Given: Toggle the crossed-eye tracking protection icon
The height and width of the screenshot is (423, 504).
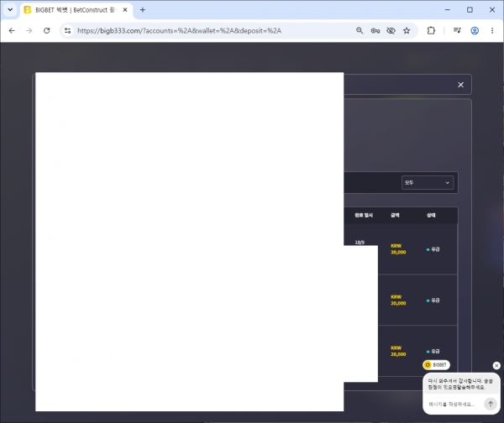Looking at the screenshot, I should tap(391, 31).
